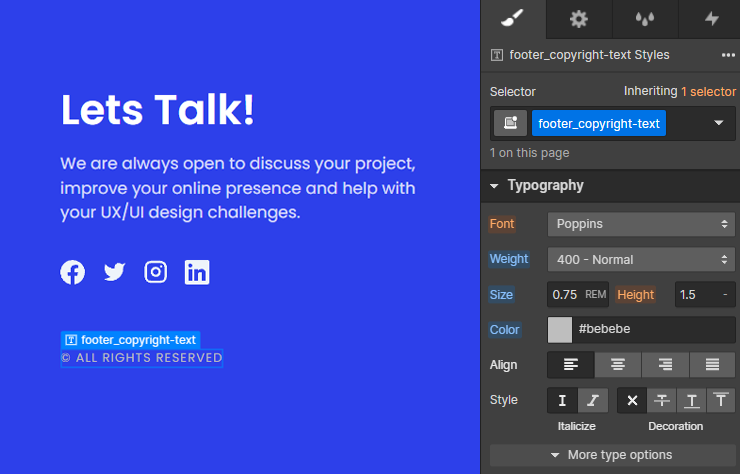The height and width of the screenshot is (474, 740).
Task: Click the Instagram icon in the footer
Action: coord(155,272)
